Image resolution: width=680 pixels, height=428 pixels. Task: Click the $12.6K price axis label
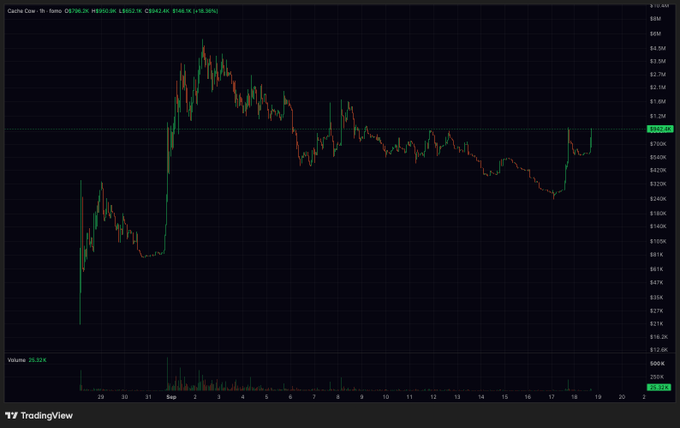pos(659,350)
